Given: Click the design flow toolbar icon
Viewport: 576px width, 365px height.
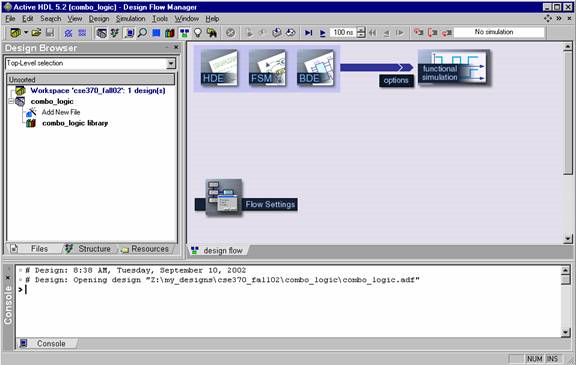Looking at the screenshot, I should [x=184, y=33].
